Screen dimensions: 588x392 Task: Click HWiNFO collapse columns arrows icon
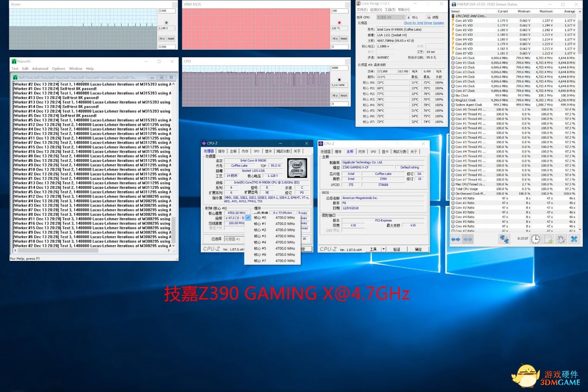pyautogui.click(x=468, y=239)
